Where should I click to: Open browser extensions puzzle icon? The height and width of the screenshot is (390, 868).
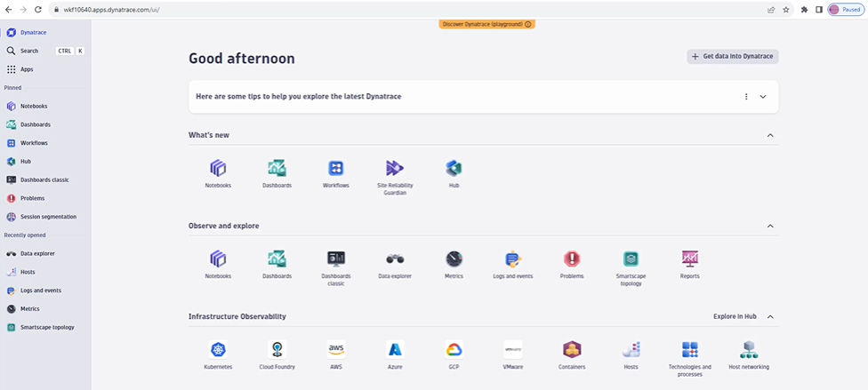(x=804, y=10)
